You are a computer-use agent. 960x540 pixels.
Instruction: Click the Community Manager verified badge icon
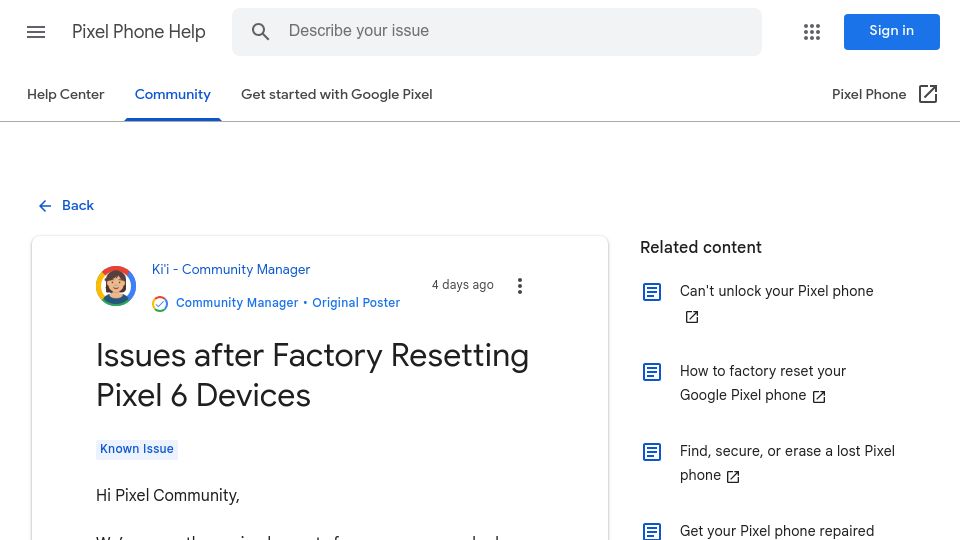(x=160, y=304)
